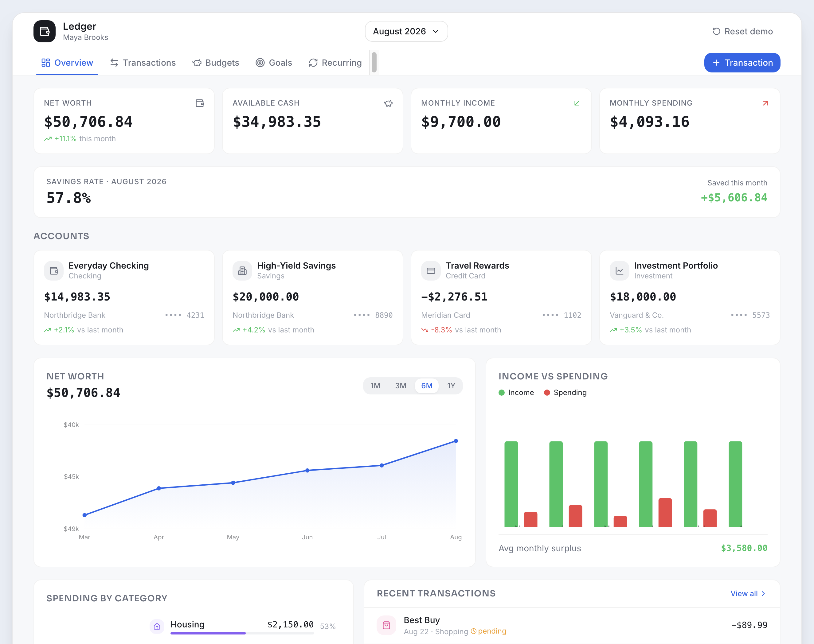The width and height of the screenshot is (814, 644).
Task: Open the August 2026 month dropdown
Action: coord(406,31)
